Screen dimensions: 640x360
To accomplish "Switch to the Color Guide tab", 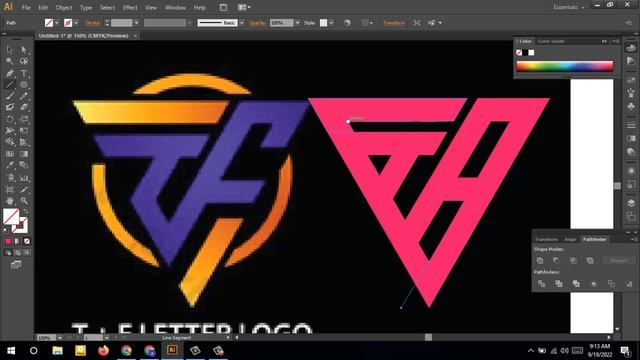I will coord(551,41).
